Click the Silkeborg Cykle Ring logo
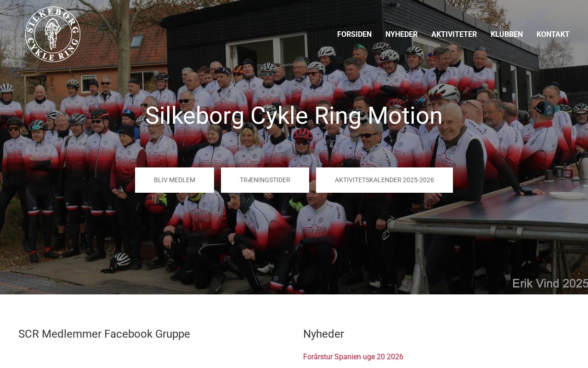The width and height of the screenshot is (588, 368). point(53,34)
